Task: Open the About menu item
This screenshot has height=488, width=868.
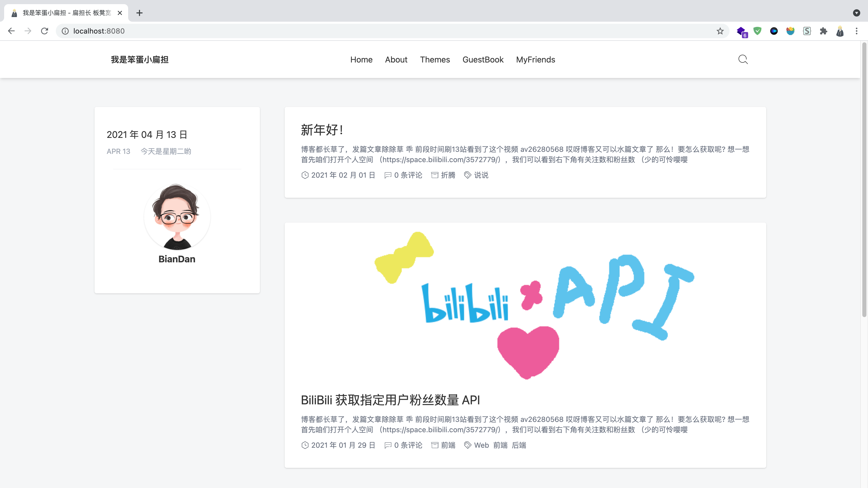Action: [x=396, y=60]
